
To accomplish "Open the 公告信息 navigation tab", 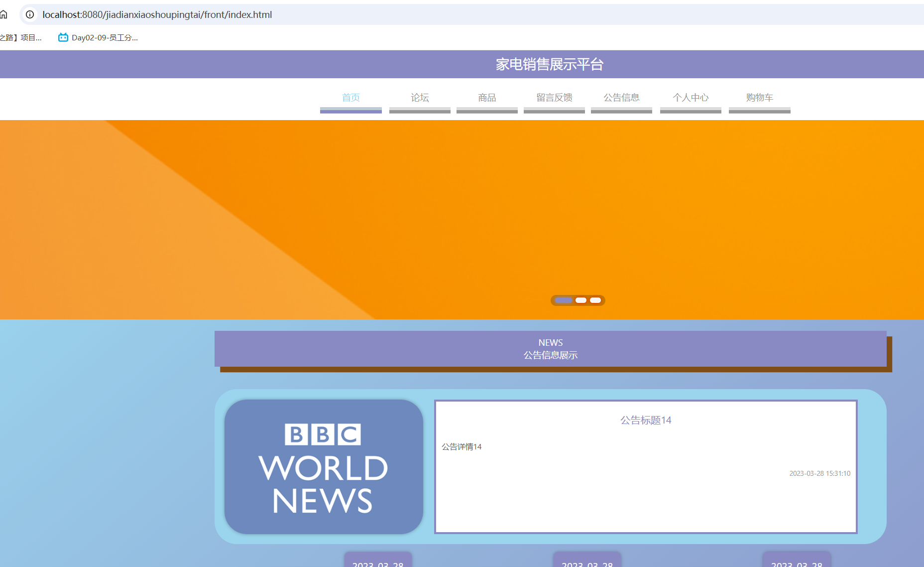I will (621, 98).
